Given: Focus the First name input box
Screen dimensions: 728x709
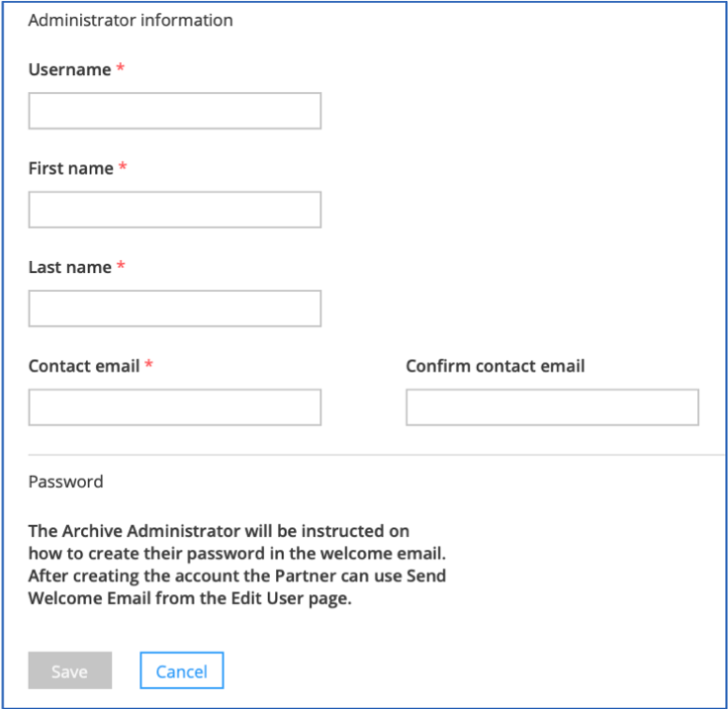Looking at the screenshot, I should tap(174, 210).
